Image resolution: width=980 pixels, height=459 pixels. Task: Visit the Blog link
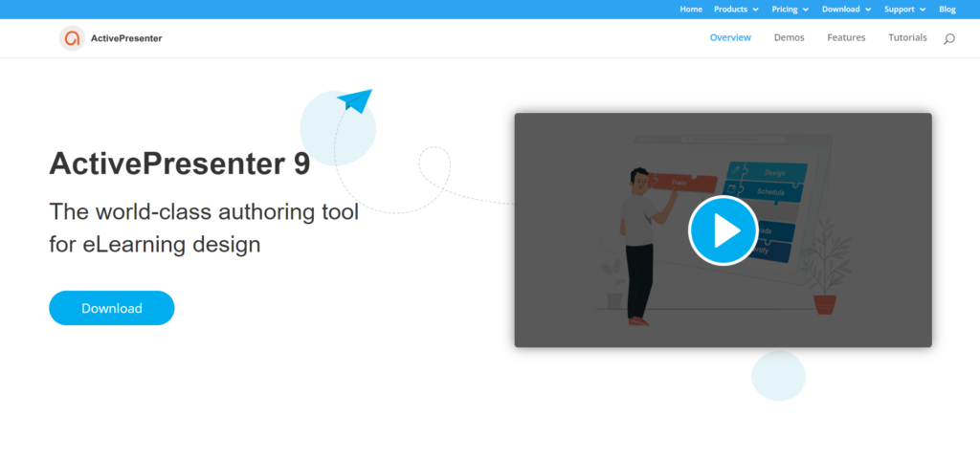(947, 10)
